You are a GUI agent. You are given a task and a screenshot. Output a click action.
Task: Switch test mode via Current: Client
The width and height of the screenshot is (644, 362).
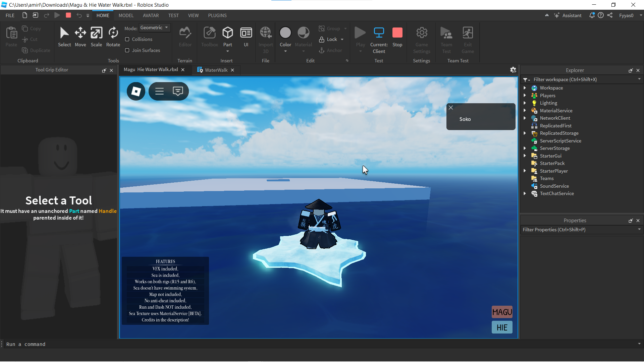point(379,40)
